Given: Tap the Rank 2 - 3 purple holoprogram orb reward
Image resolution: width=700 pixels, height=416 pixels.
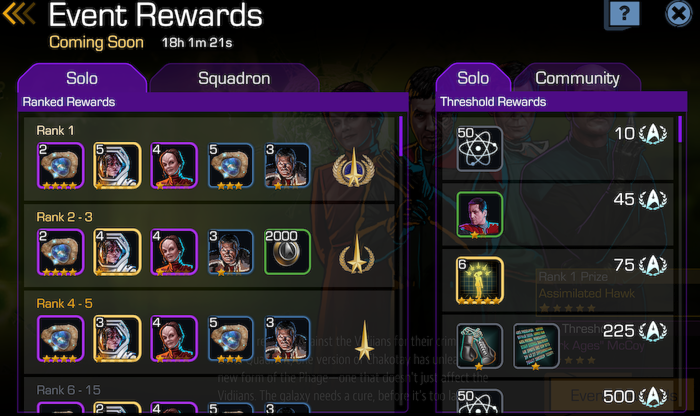Looking at the screenshot, I should pos(60,252).
